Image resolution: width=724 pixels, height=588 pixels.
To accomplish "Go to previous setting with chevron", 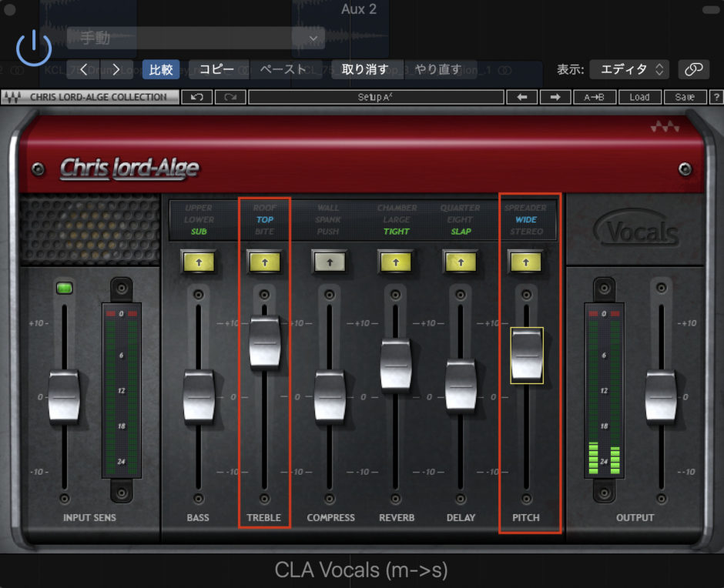I will coord(84,69).
